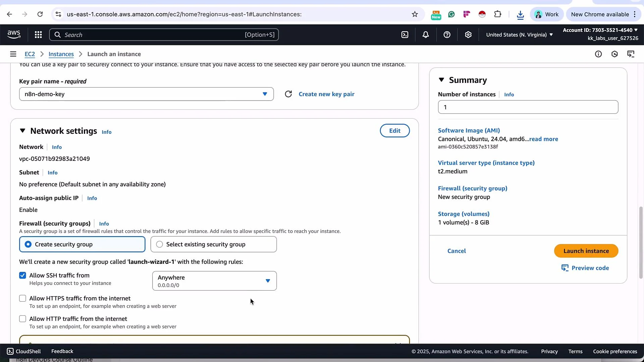Image resolution: width=644 pixels, height=362 pixels.
Task: Enable Allow HTTP traffic from the internet
Action: [x=22, y=319]
